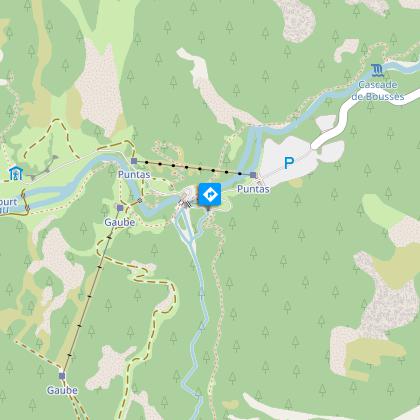Select the blue shelter hut icon
Image resolution: width=420 pixels, height=420 pixels.
[x=16, y=173]
